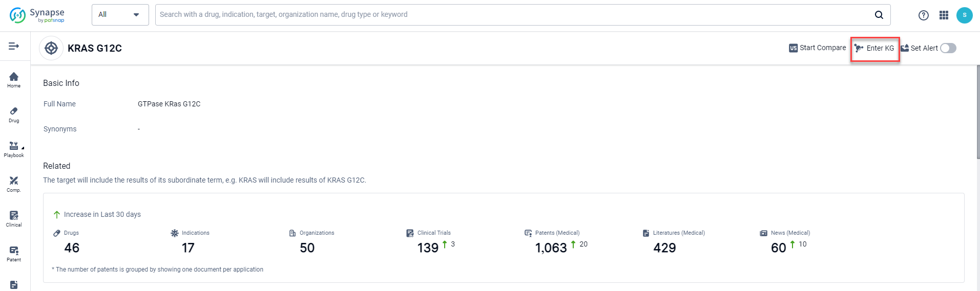The height and width of the screenshot is (291, 980).
Task: Open the Drug section in sidebar
Action: click(14, 115)
